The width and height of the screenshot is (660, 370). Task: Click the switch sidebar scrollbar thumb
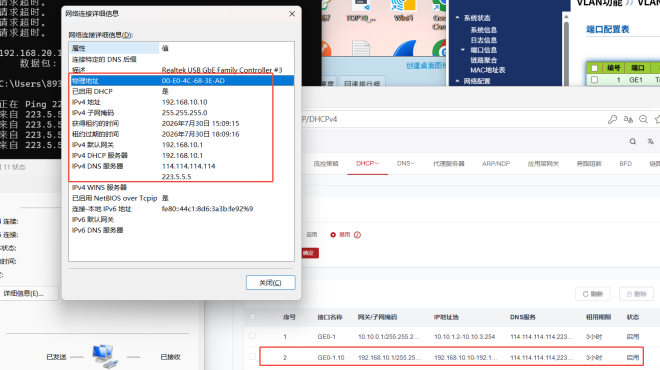[x=566, y=53]
